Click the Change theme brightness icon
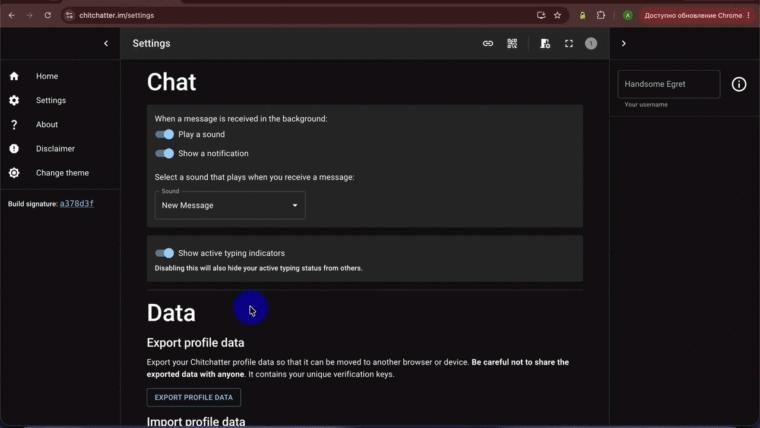The height and width of the screenshot is (428, 760). (14, 173)
